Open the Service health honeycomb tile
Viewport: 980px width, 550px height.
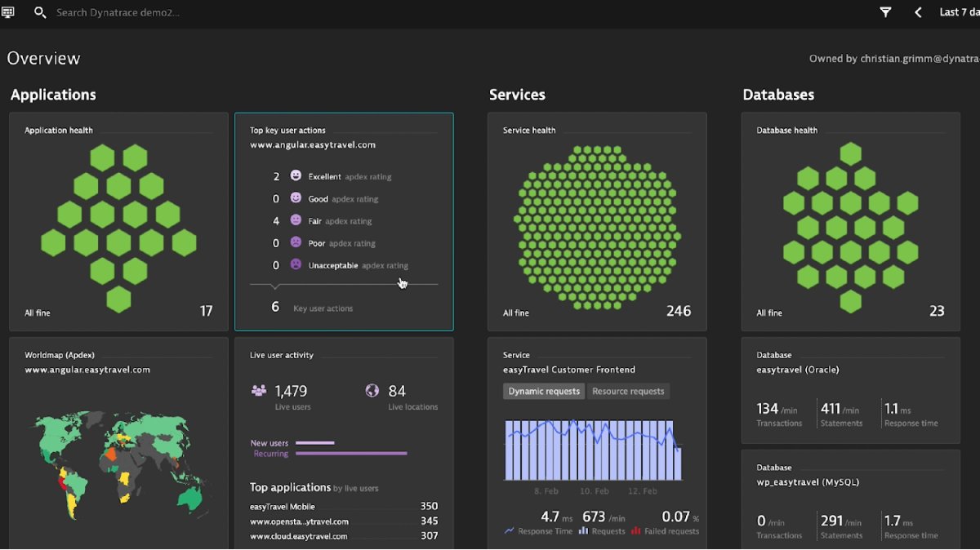(597, 221)
